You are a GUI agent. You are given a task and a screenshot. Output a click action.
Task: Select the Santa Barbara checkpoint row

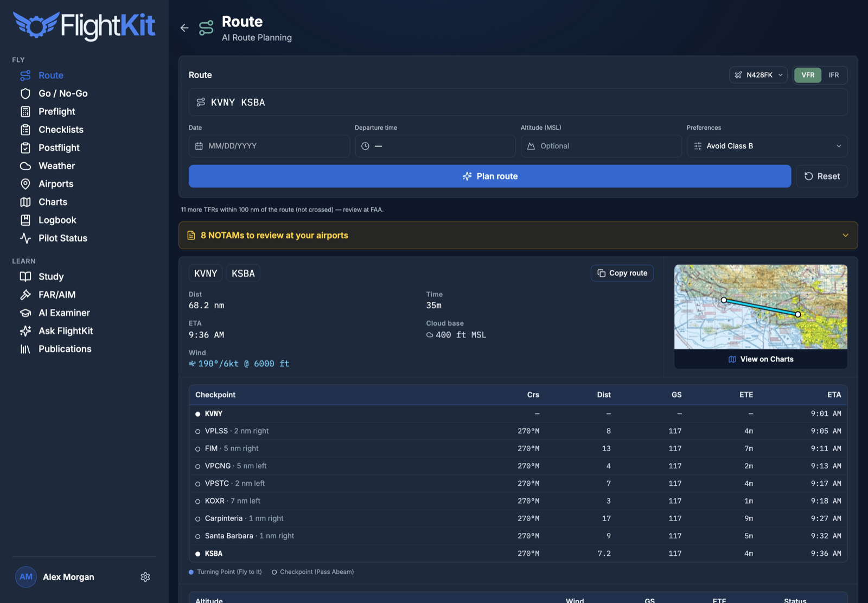(518, 536)
